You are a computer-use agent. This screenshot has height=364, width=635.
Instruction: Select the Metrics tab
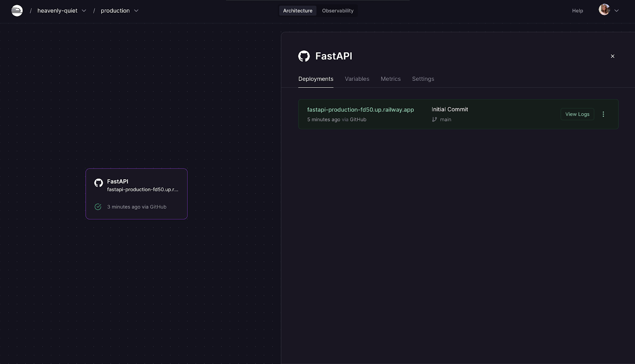point(391,79)
